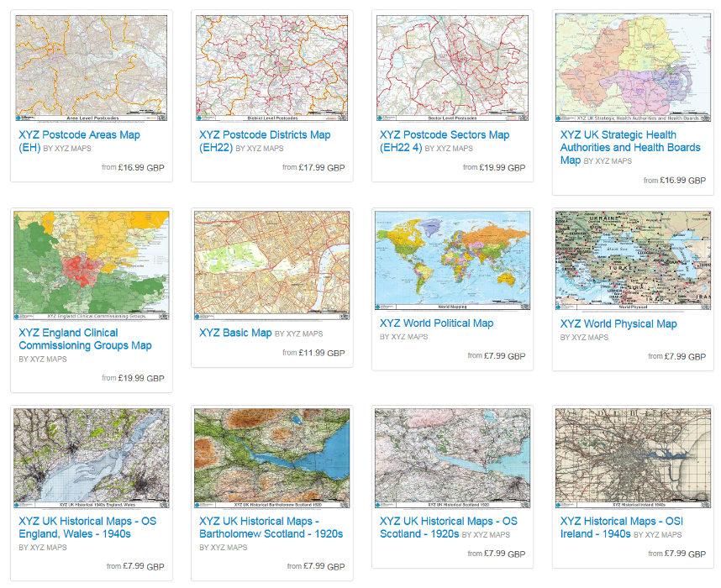Click the England Clinical Commissioning Groups map image
Image resolution: width=721 pixels, height=588 pixels.
click(x=91, y=265)
